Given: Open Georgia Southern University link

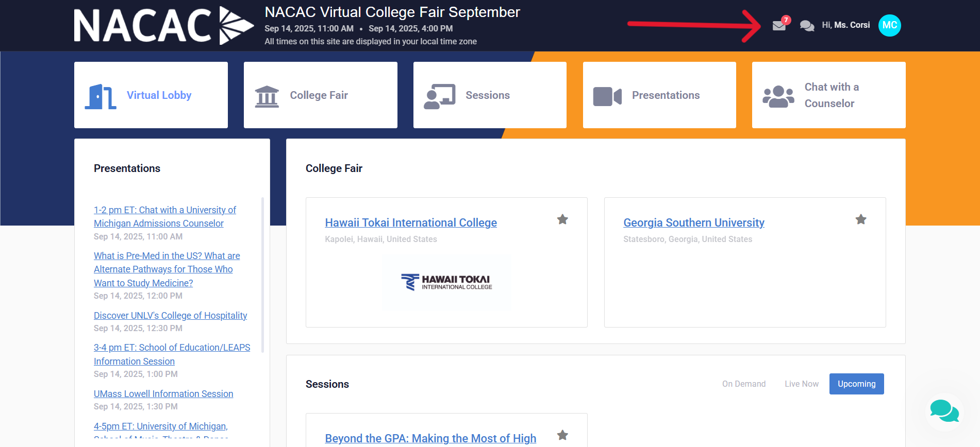Looking at the screenshot, I should point(694,222).
